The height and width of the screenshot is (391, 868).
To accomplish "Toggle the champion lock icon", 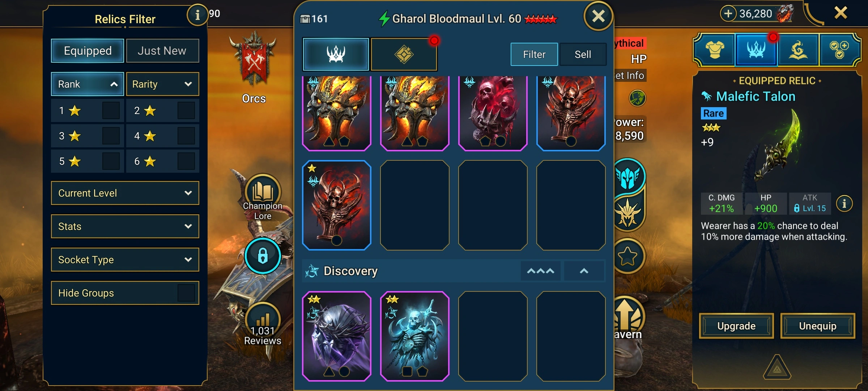I will point(263,256).
